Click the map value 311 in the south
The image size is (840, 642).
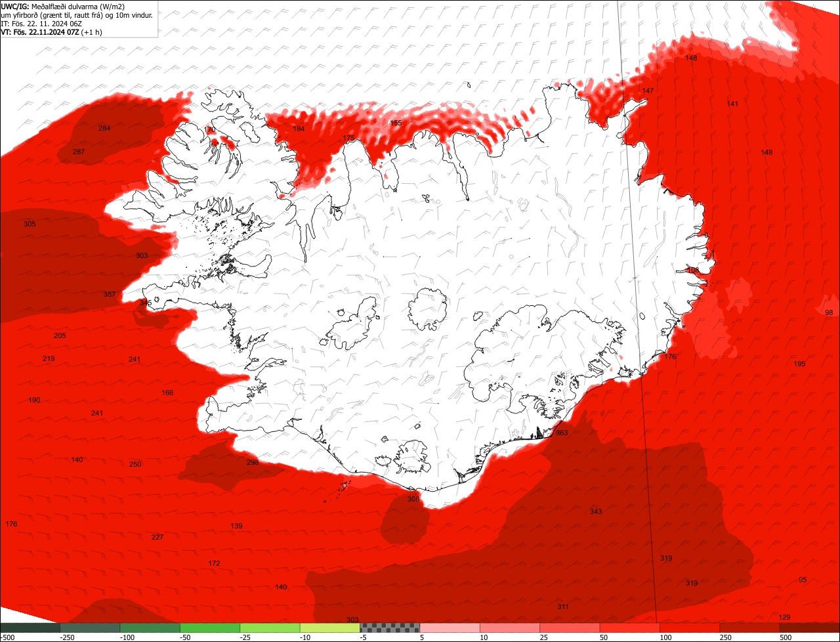(x=563, y=607)
